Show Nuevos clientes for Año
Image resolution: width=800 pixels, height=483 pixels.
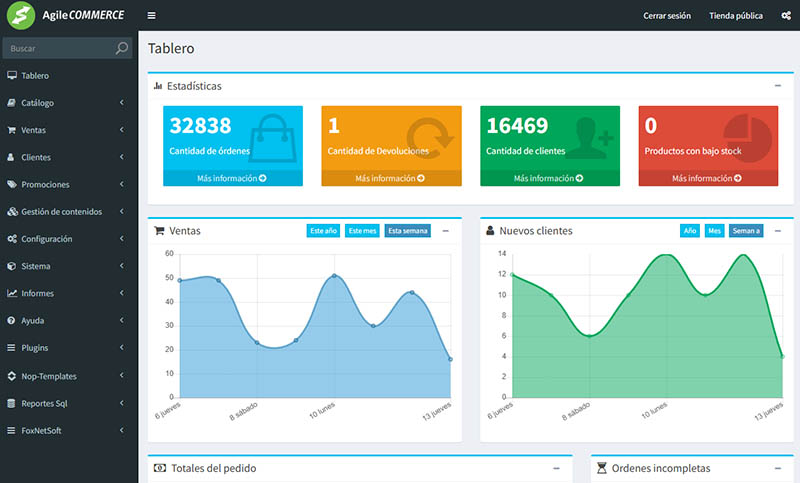click(690, 231)
